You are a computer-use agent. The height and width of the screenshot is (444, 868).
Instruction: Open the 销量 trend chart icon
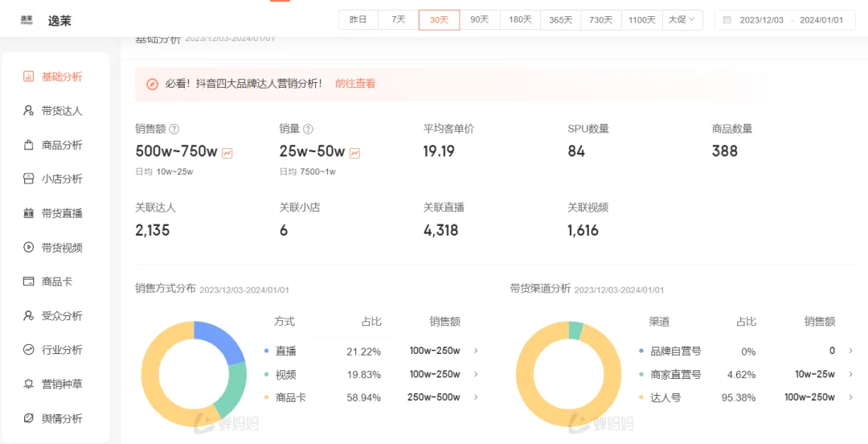click(x=355, y=153)
